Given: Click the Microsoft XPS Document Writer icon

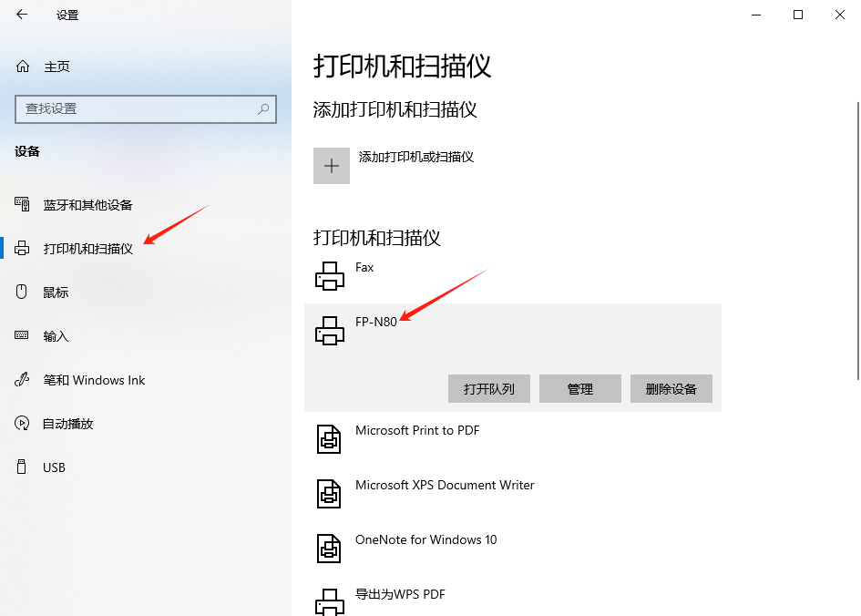Looking at the screenshot, I should [329, 494].
